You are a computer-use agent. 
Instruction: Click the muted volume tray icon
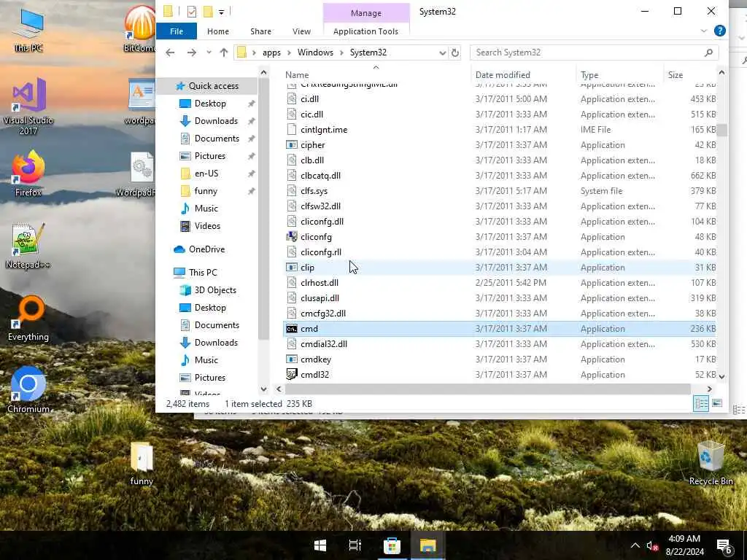pyautogui.click(x=651, y=546)
